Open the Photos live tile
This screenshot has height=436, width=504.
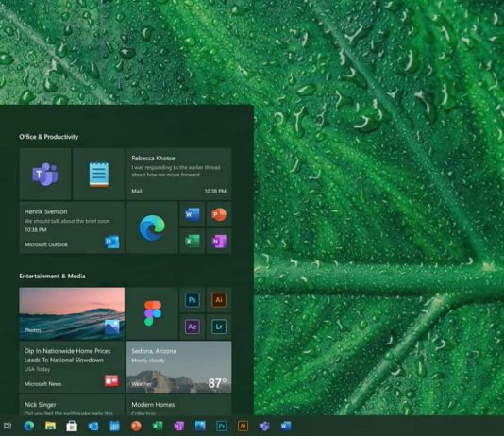tap(72, 313)
